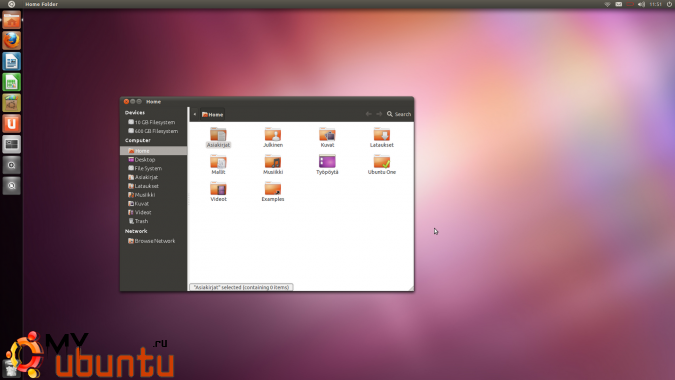Click the 'Asiakirjat selected' status bar text
The width and height of the screenshot is (675, 380).
pos(241,287)
